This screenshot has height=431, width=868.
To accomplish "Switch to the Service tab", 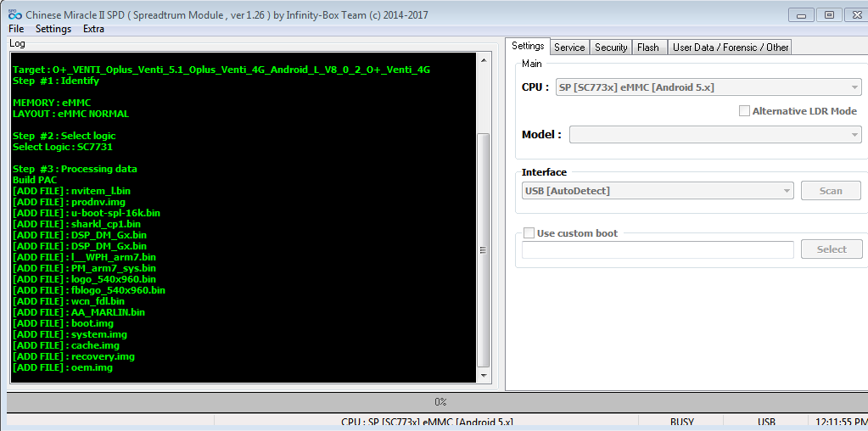I will click(x=569, y=47).
